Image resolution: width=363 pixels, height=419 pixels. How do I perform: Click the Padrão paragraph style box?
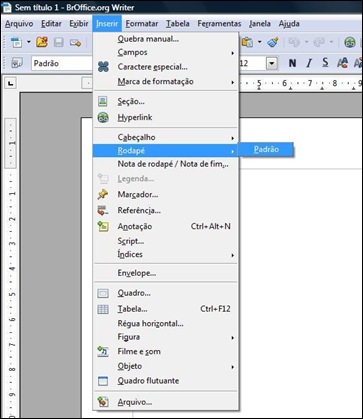(x=62, y=63)
